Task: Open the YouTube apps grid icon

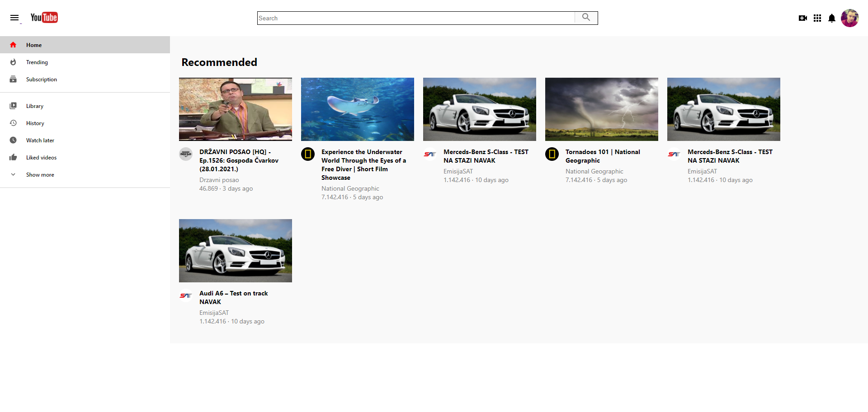Action: tap(817, 18)
